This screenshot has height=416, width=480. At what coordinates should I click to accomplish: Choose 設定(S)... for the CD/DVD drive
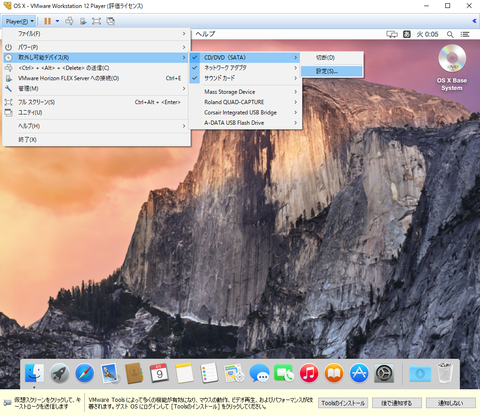click(x=332, y=71)
